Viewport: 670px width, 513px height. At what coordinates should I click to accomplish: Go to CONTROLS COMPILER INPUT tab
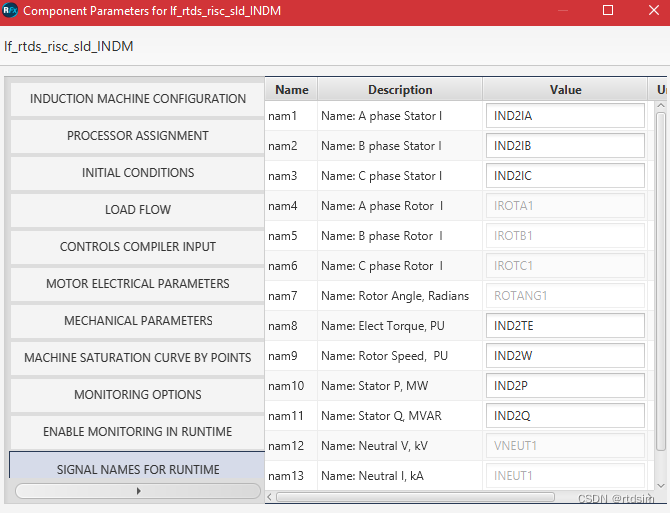click(x=138, y=247)
